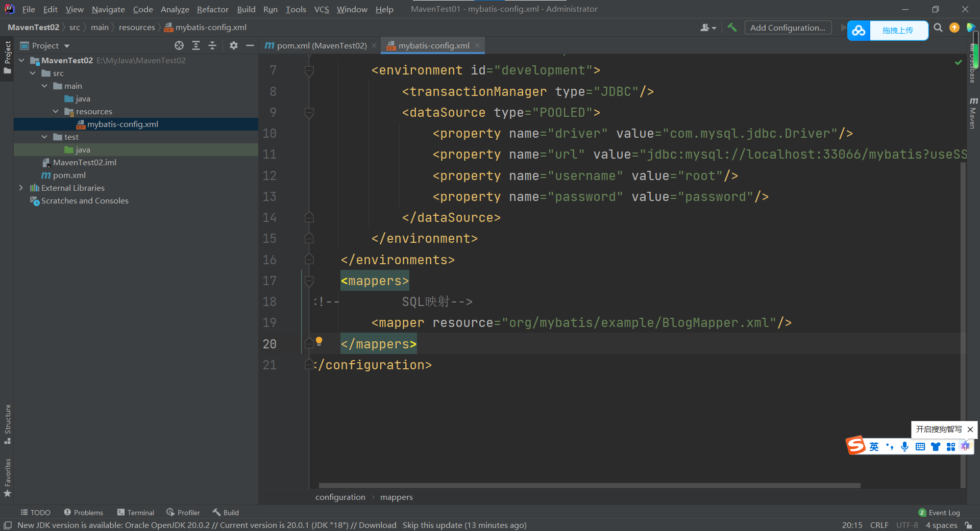
Task: Switch to pom.xml (MavenTest02) tab
Action: click(x=322, y=45)
